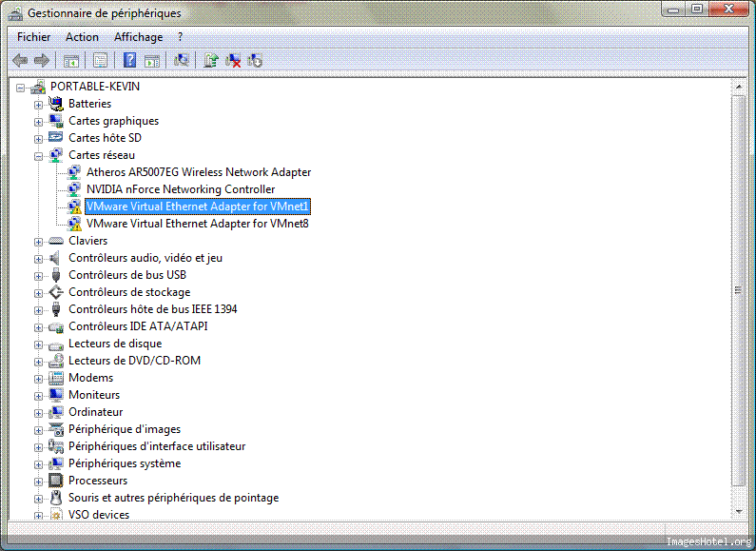The height and width of the screenshot is (551, 756).
Task: Click the Batteries category icon
Action: [56, 103]
